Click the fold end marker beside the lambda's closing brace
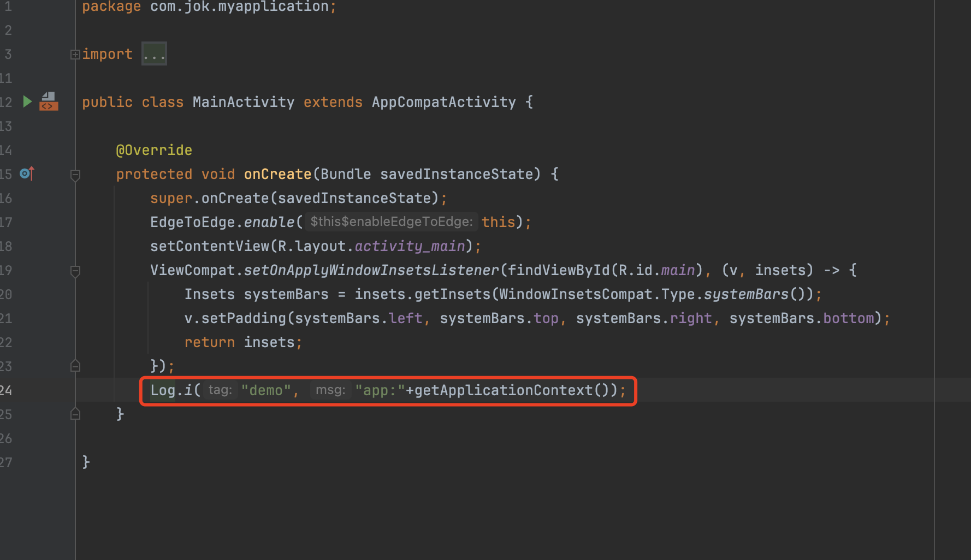Viewport: 971px width, 560px height. (x=75, y=366)
